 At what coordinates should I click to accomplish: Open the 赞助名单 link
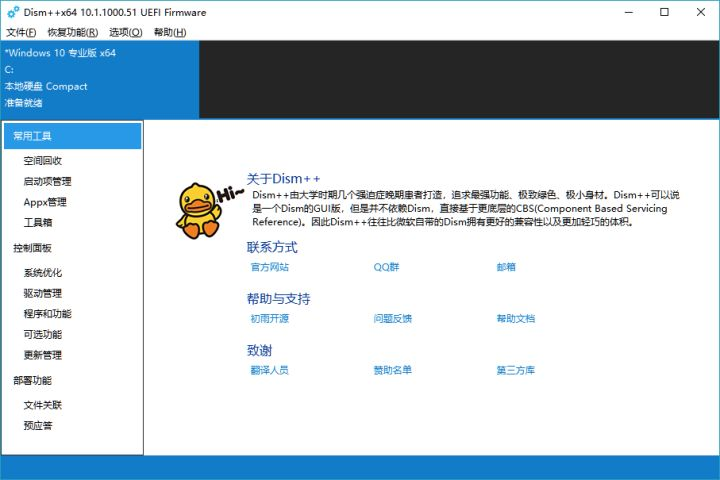point(393,370)
